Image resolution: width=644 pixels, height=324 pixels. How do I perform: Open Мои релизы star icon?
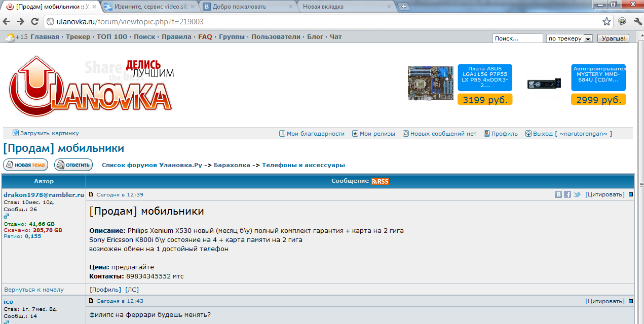[x=355, y=133]
